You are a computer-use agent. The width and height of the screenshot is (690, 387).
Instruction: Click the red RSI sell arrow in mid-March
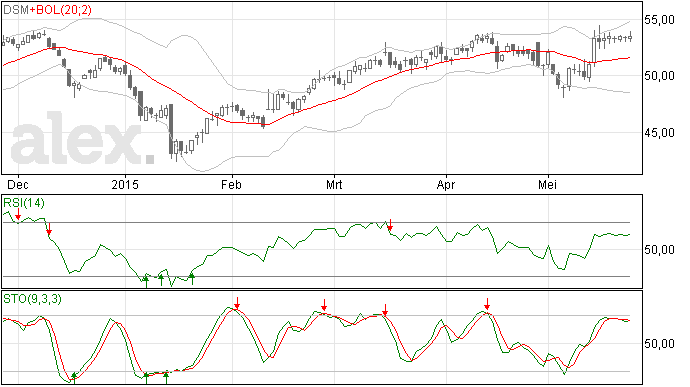[x=390, y=225]
